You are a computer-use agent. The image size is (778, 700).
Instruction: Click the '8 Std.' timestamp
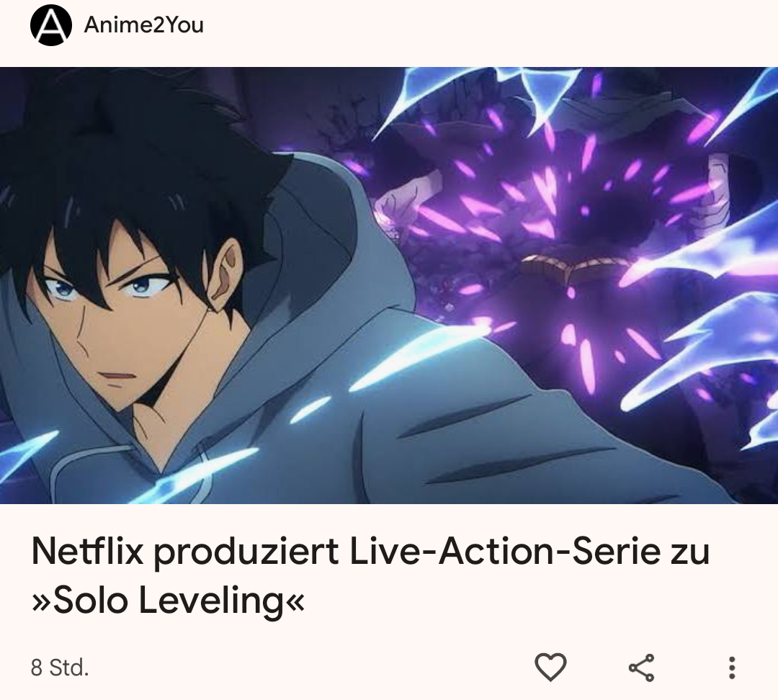[60, 668]
